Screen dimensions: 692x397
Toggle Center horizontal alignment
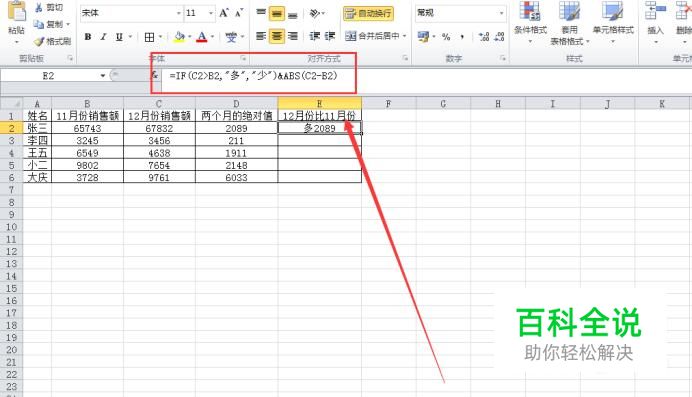point(277,36)
